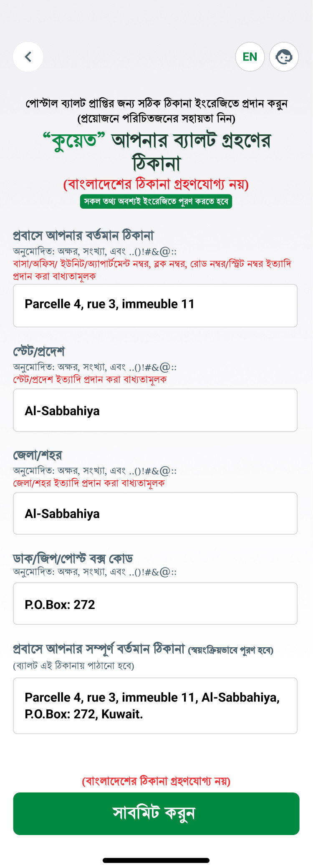
Task: Tap the "ডাক/জিপ/পোস্ট বক্স কোড" label
Action: point(73,558)
